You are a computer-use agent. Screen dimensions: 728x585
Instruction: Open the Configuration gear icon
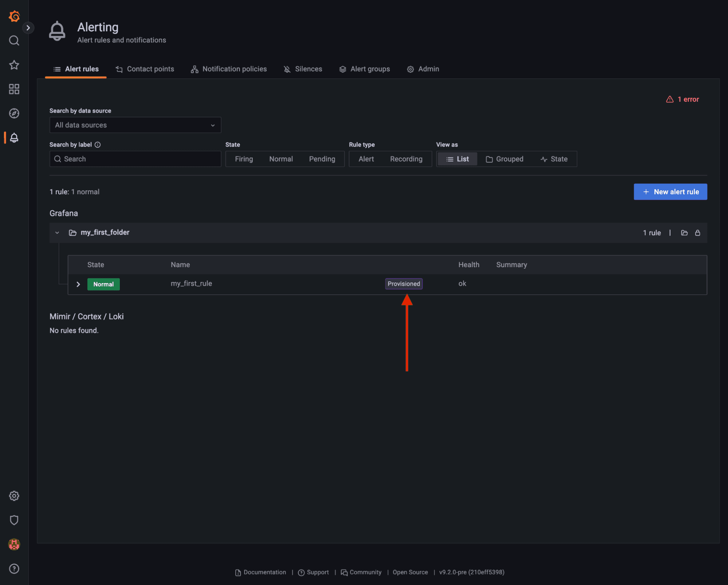(x=14, y=496)
